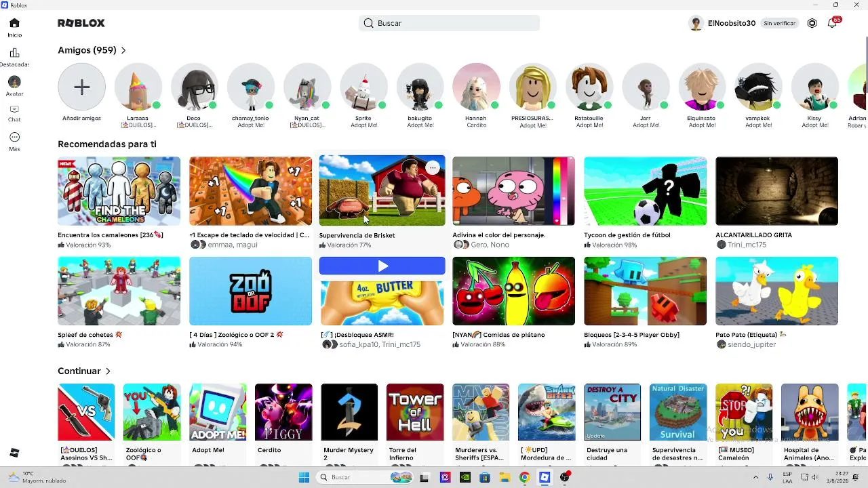Image resolution: width=868 pixels, height=488 pixels.
Task: Open Spleef de cohetes game
Action: click(x=119, y=291)
